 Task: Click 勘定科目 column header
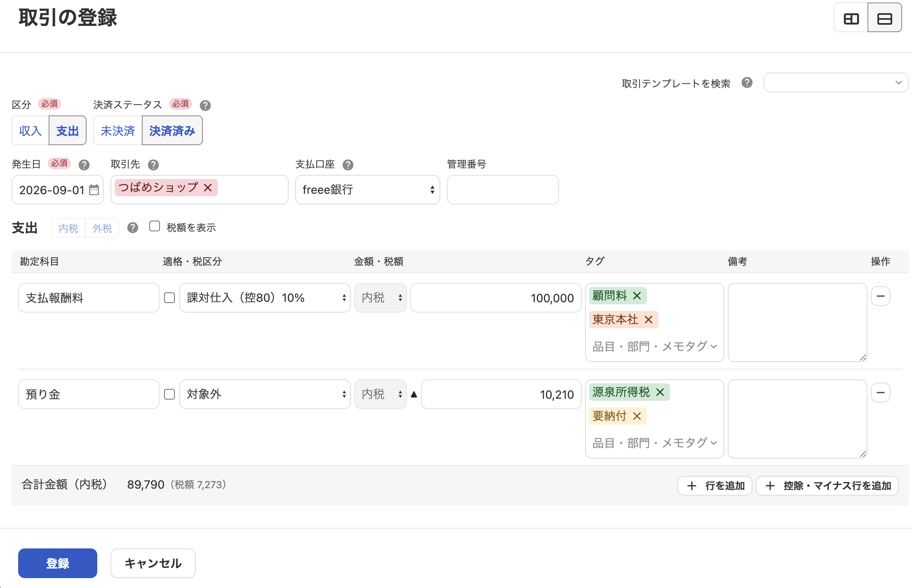[40, 261]
